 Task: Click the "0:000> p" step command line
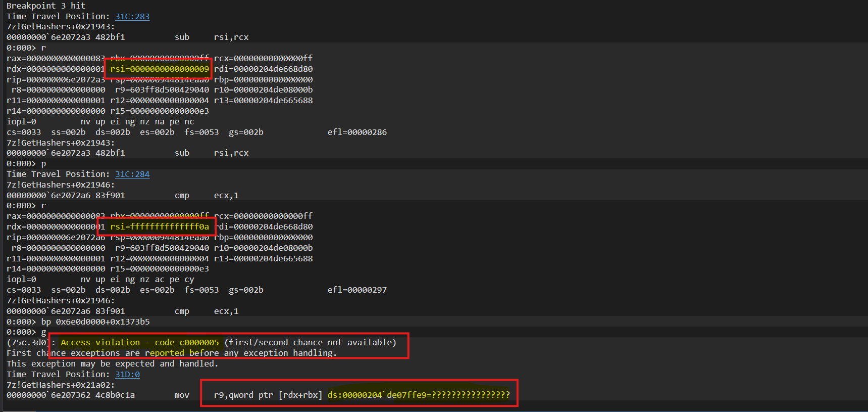pos(26,163)
